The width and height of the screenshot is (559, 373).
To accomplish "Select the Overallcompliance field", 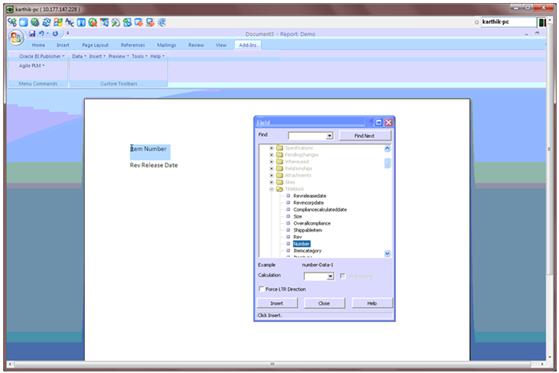I will (312, 223).
